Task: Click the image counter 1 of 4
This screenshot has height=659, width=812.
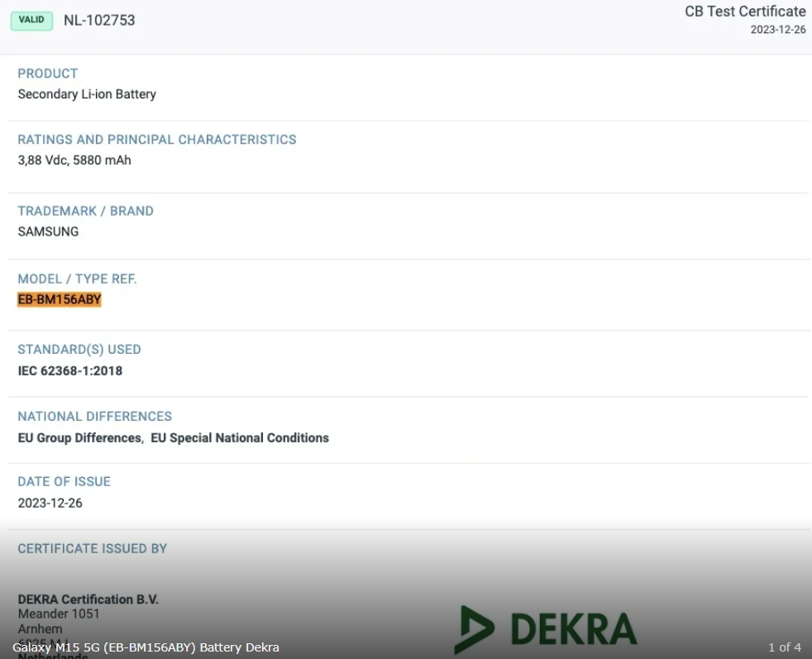Action: [785, 647]
